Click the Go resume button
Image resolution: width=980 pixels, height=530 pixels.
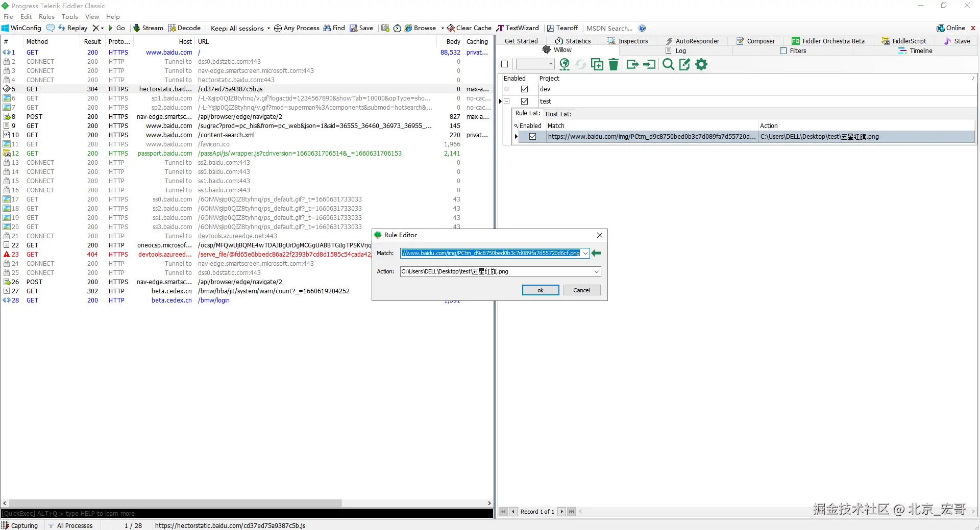(116, 28)
